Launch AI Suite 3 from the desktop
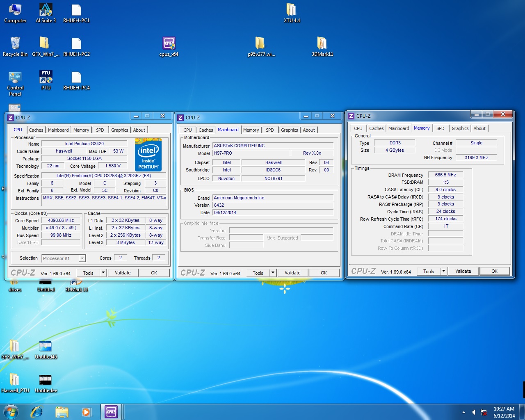The width and height of the screenshot is (525, 420). pos(45,11)
